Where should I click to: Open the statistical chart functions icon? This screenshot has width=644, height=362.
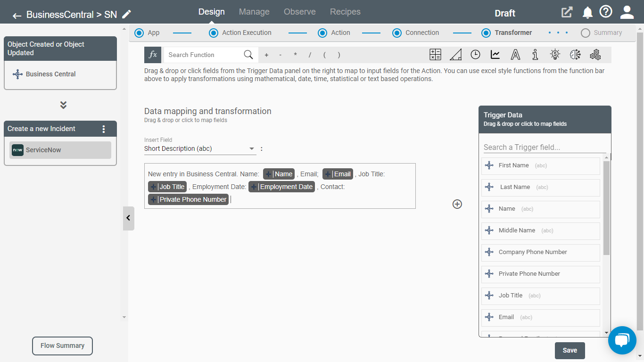click(495, 55)
